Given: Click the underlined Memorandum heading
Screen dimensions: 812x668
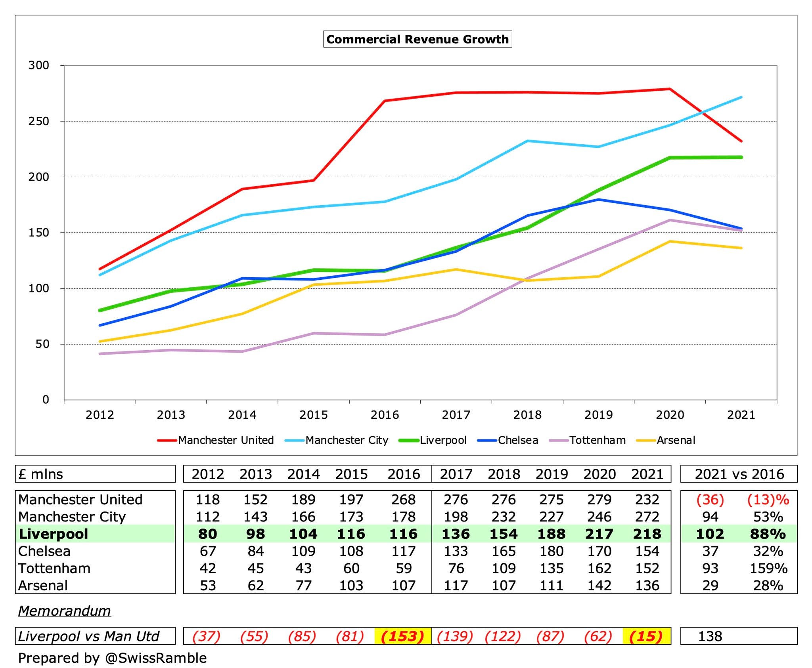Looking at the screenshot, I should pyautogui.click(x=65, y=611).
